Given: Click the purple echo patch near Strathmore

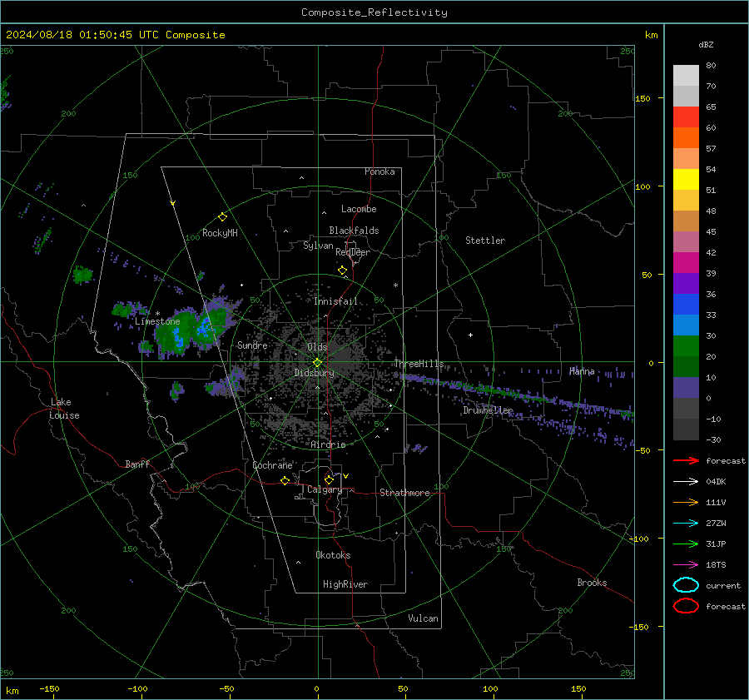Looking at the screenshot, I should [419, 448].
